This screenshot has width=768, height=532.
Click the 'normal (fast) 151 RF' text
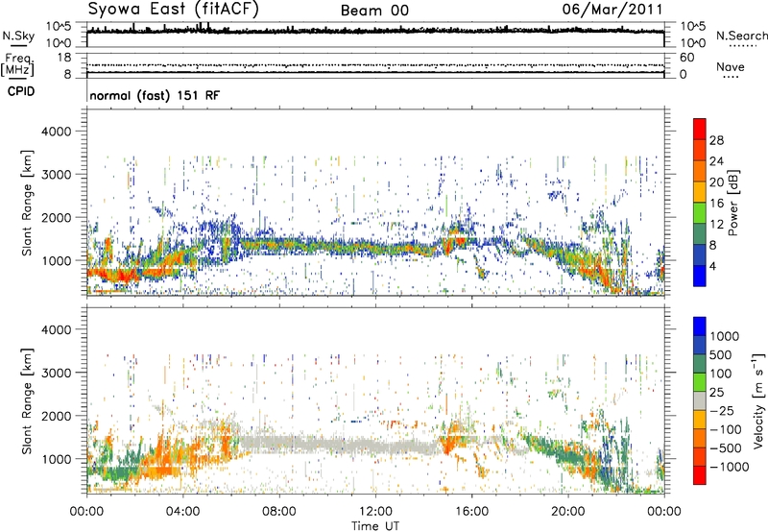(155, 95)
